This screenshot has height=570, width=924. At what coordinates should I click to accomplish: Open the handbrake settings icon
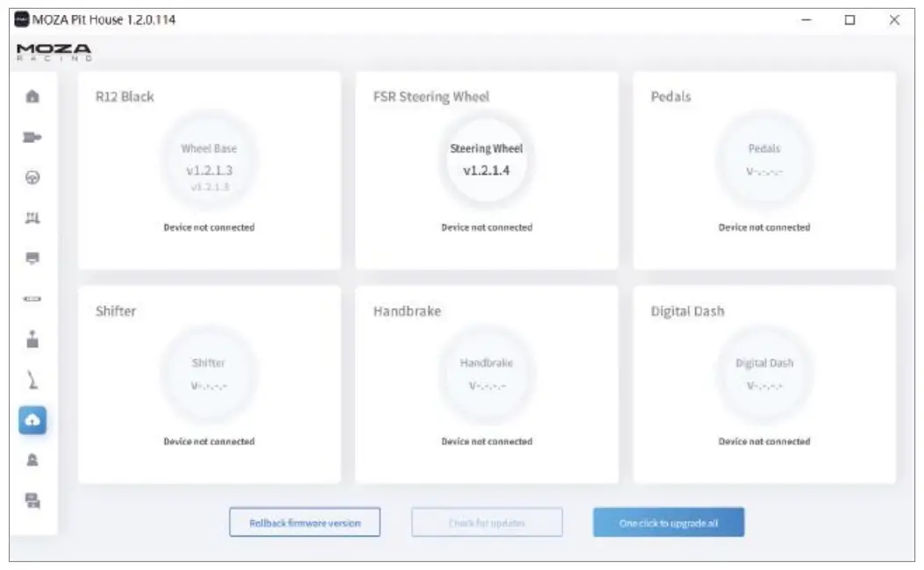[33, 381]
